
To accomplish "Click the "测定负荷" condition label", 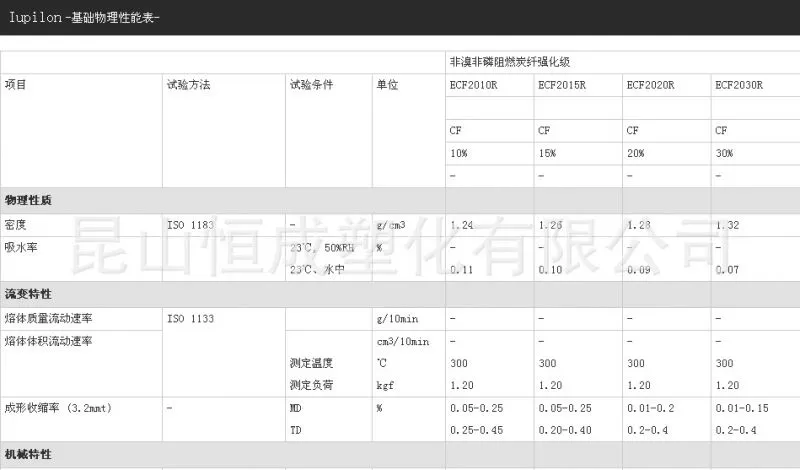I will pos(311,385).
